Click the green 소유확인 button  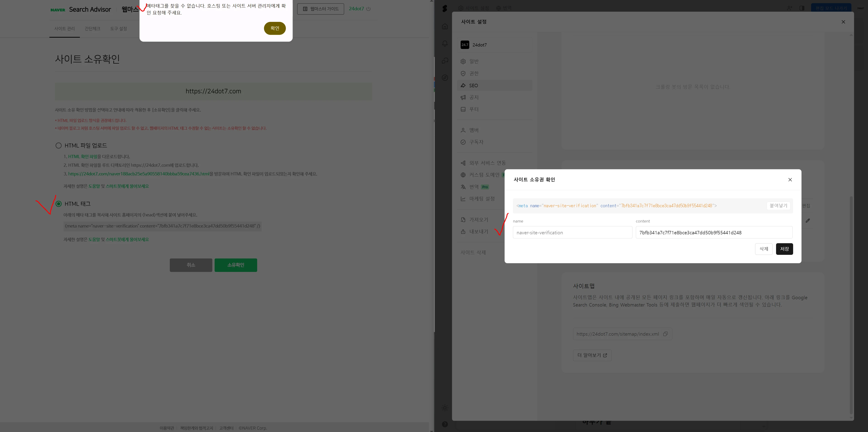(236, 265)
